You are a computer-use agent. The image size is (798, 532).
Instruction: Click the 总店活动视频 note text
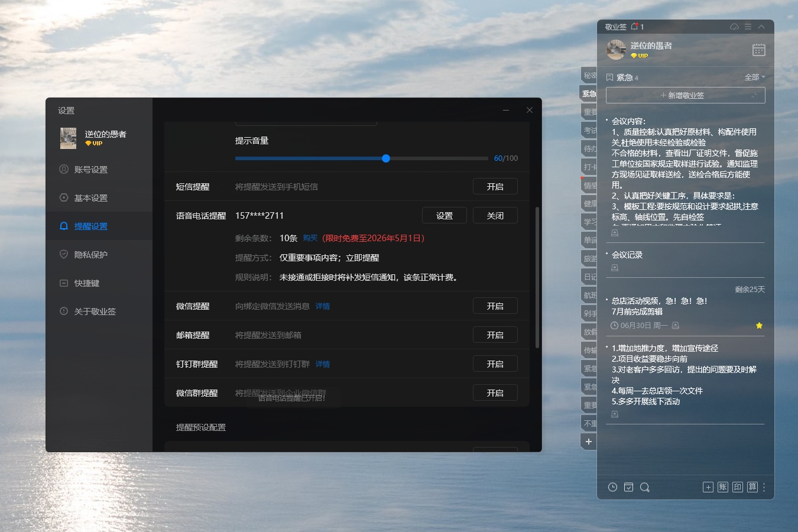pos(659,306)
